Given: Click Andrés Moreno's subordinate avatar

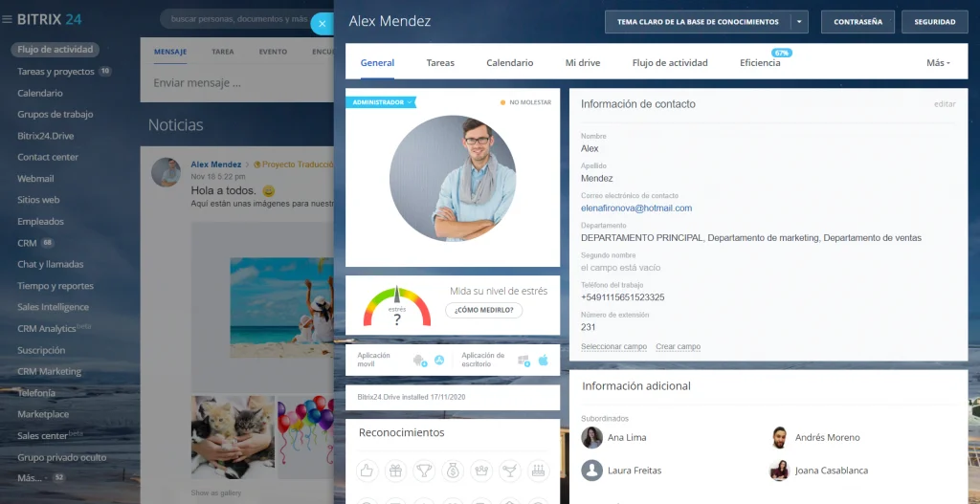Looking at the screenshot, I should 779,437.
